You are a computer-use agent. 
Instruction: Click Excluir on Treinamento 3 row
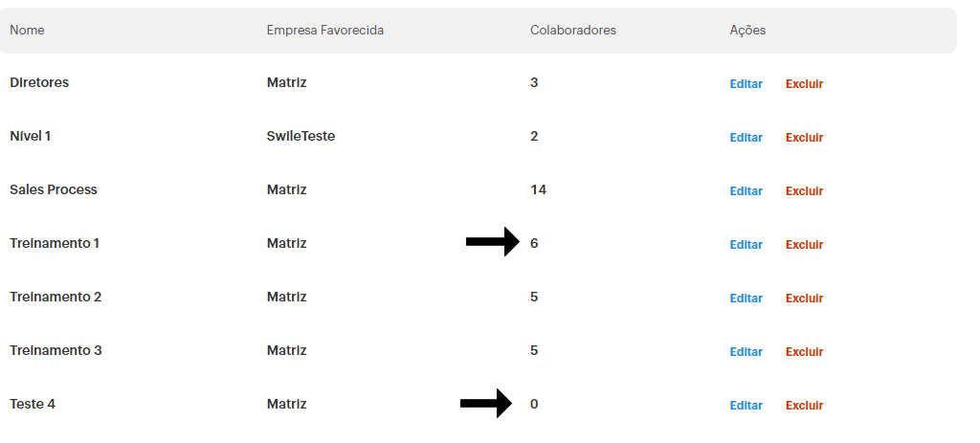tap(804, 352)
